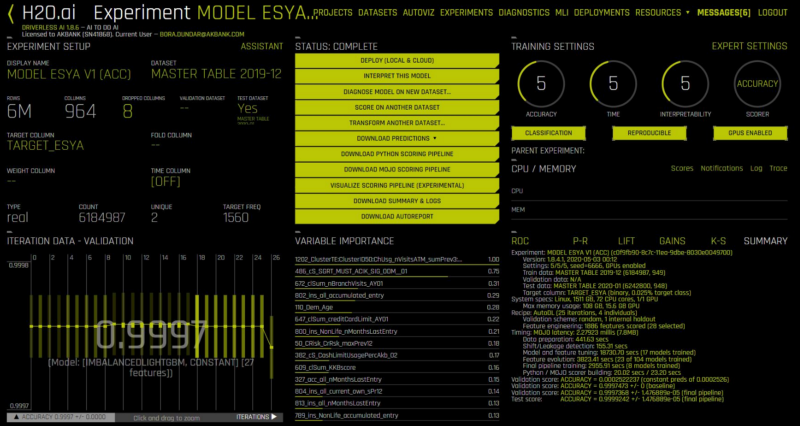Select variable 327_acc_all_nMonthsLastEntry
Viewport: 800px width, 426px height.
tap(397, 381)
